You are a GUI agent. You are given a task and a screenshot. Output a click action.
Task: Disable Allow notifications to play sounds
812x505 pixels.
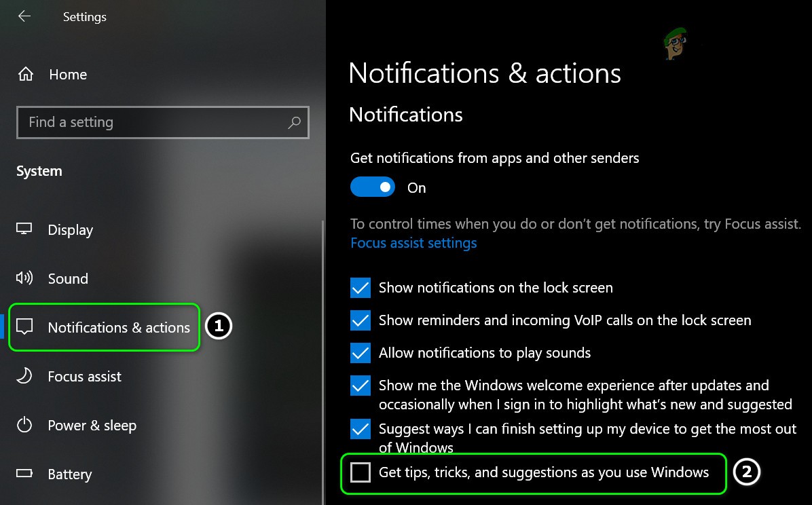pos(360,353)
